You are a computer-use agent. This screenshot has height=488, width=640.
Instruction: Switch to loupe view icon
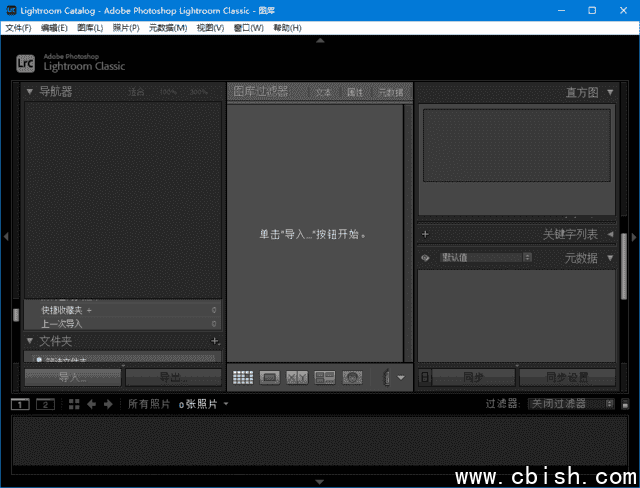tap(270, 377)
